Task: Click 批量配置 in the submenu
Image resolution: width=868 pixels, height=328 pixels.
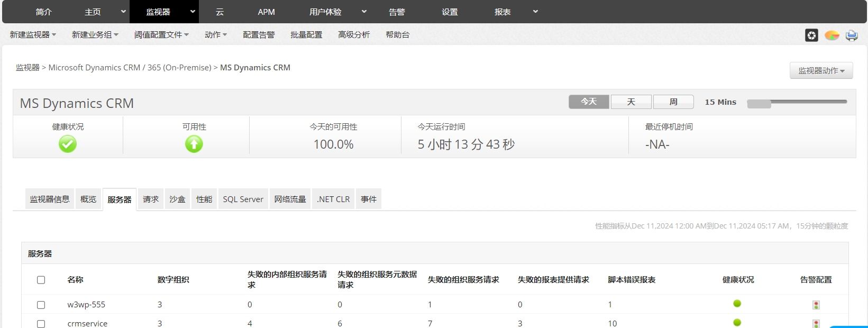Action: (x=306, y=35)
